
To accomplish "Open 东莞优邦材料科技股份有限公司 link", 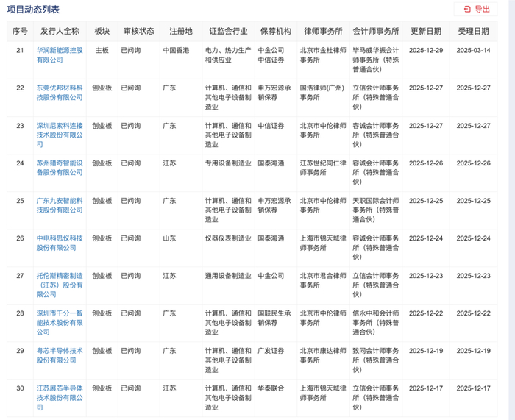I will click(60, 93).
